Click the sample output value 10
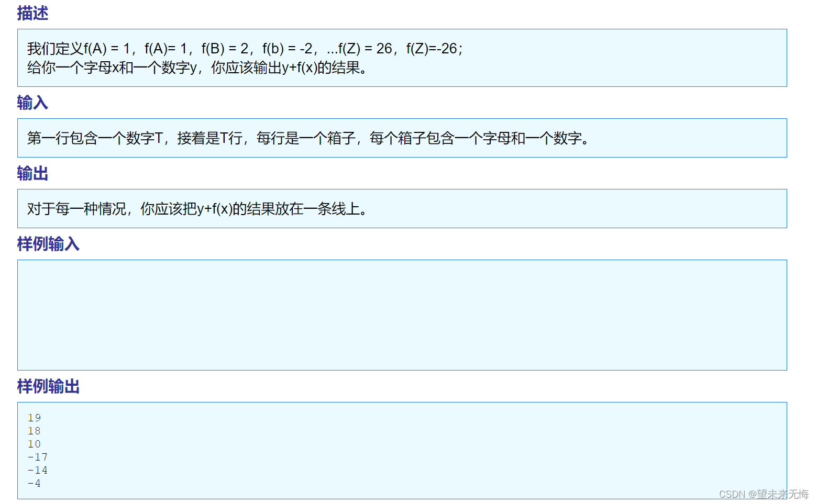 34,443
